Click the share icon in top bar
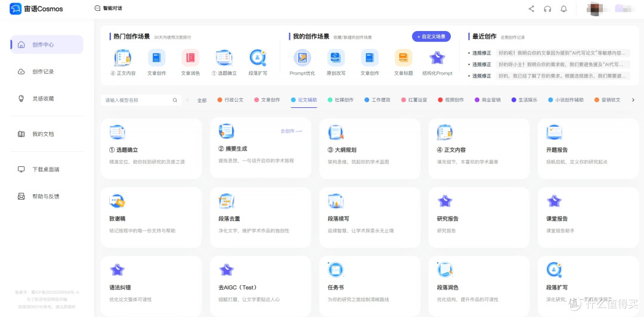 (531, 9)
